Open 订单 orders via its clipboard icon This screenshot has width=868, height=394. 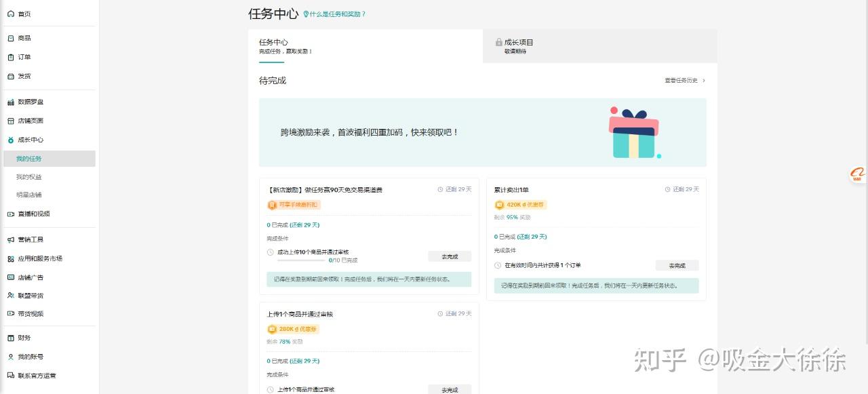click(x=11, y=58)
